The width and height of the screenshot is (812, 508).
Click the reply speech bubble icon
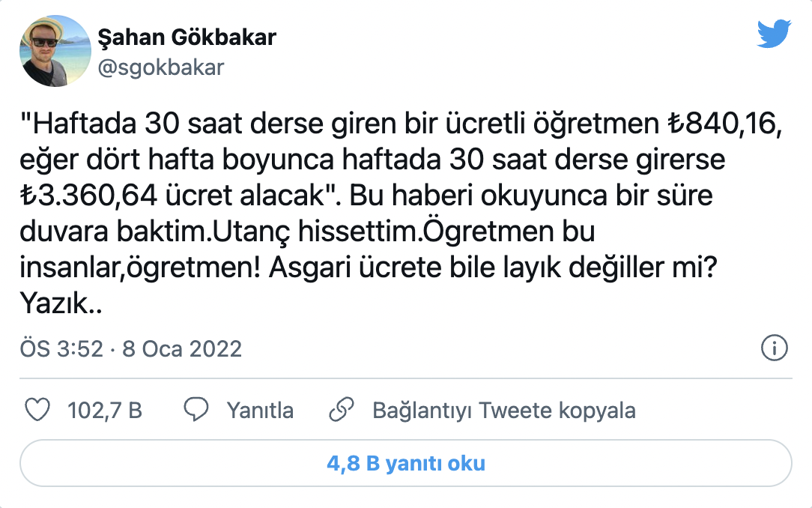click(196, 410)
